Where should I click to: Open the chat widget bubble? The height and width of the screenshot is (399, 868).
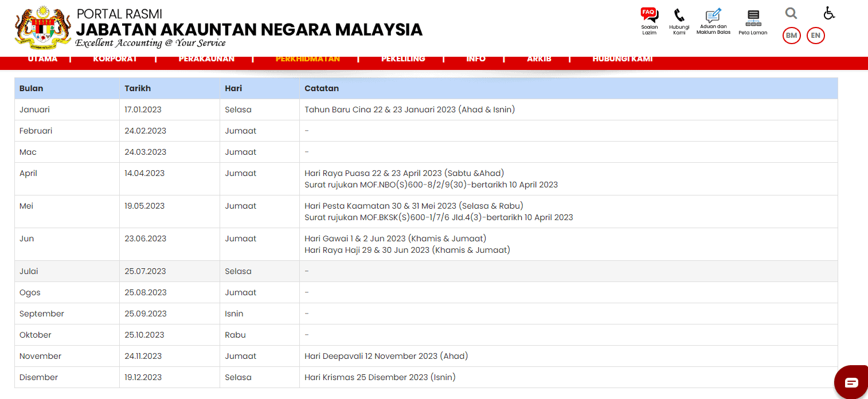click(x=853, y=382)
